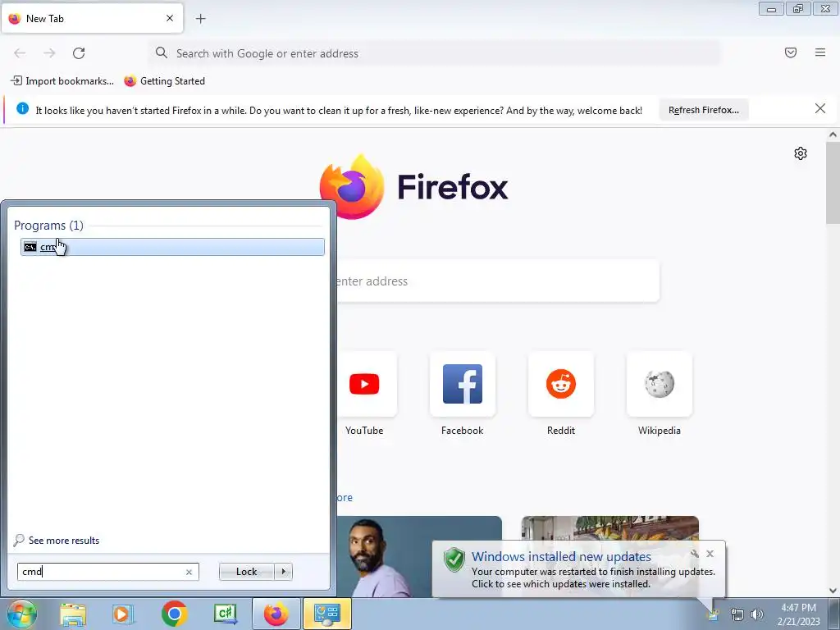840x630 pixels.
Task: Close the Windows updates notification balloon
Action: point(710,554)
